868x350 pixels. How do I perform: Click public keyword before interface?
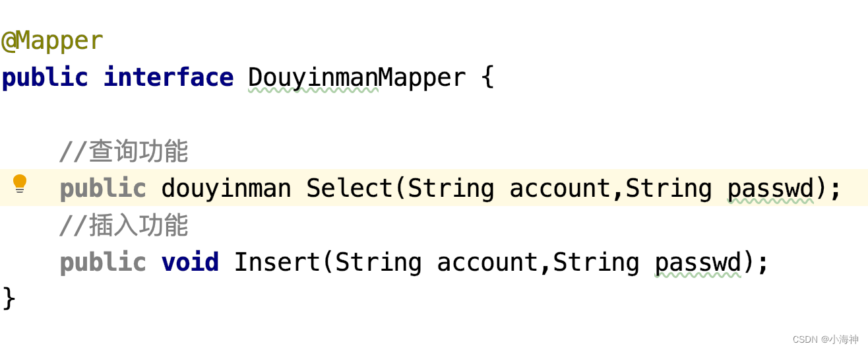pos(45,78)
